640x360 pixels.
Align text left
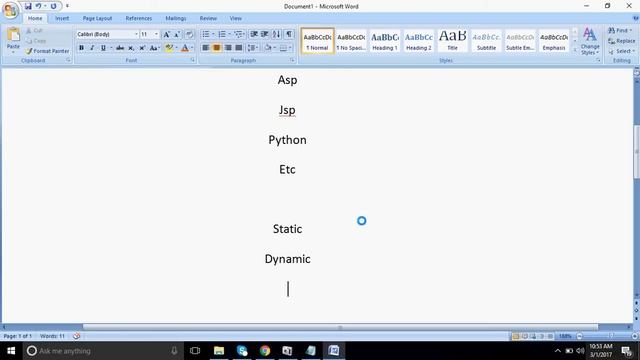pos(206,48)
